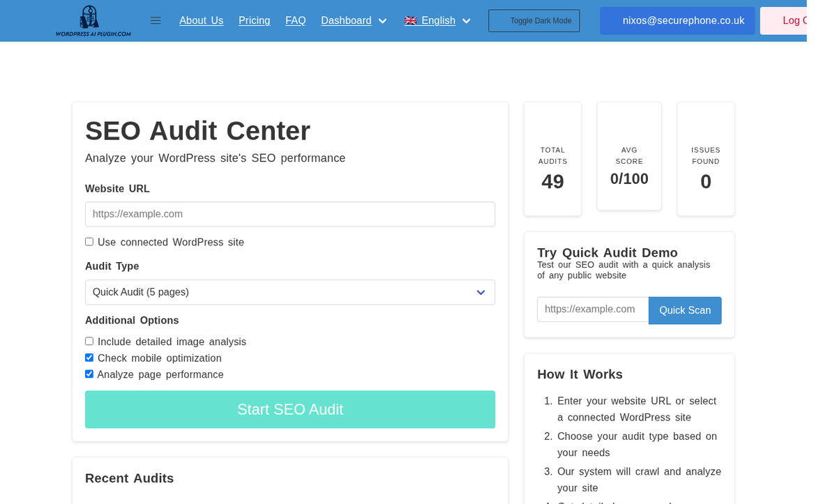Click the British flag language icon

tap(410, 20)
